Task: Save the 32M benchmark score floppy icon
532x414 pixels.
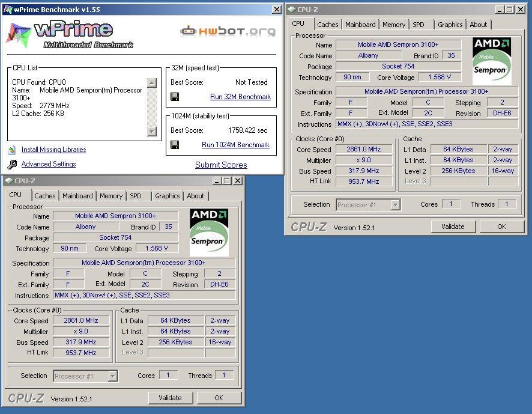Action: click(175, 97)
